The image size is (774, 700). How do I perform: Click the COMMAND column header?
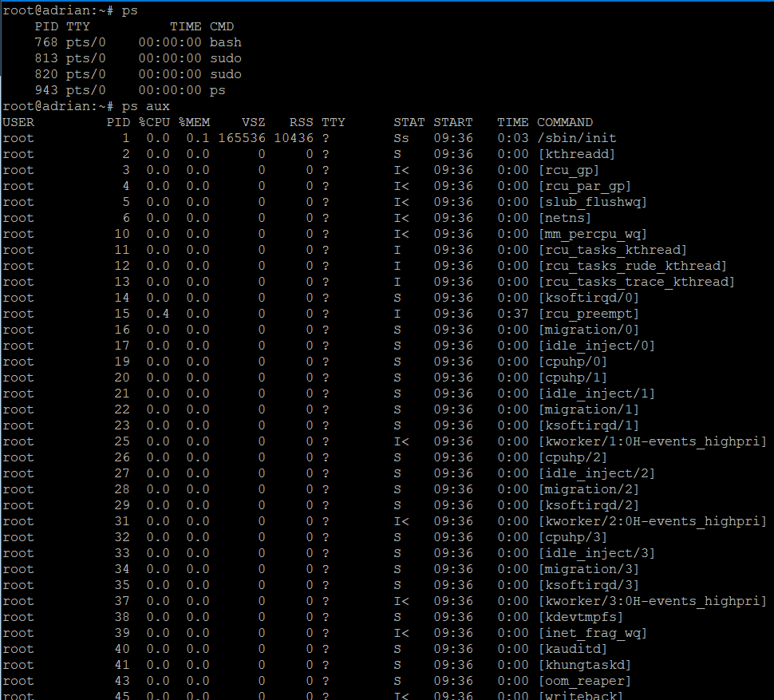click(564, 121)
